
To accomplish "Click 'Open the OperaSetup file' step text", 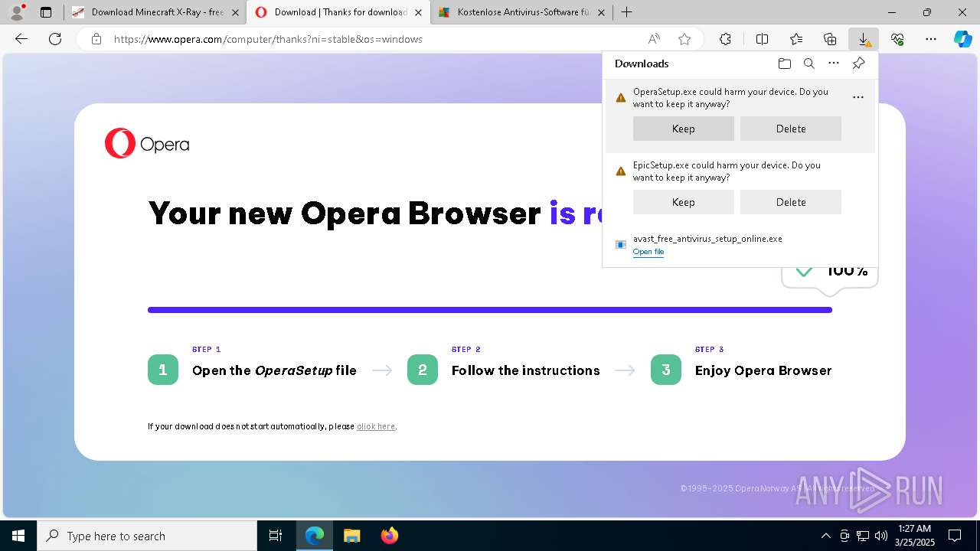I will coord(274,370).
